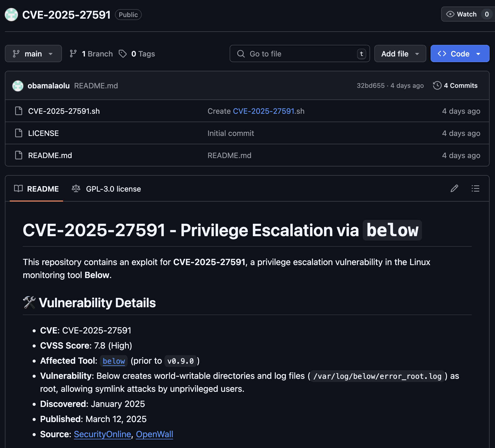Image resolution: width=495 pixels, height=448 pixels.
Task: Expand the Add file dropdown
Action: point(400,54)
